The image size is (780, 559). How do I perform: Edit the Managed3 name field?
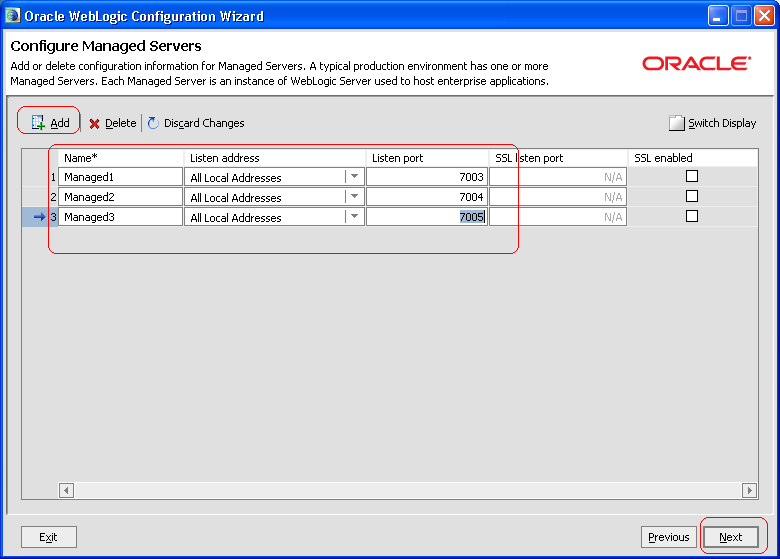tap(120, 216)
